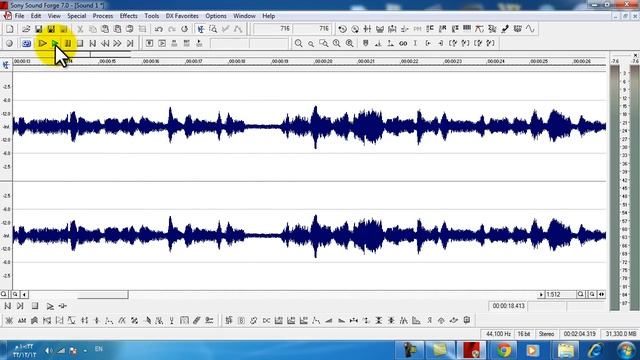Image resolution: width=640 pixels, height=360 pixels.
Task: Open Google Chrome from the taskbar
Action: coord(504,350)
